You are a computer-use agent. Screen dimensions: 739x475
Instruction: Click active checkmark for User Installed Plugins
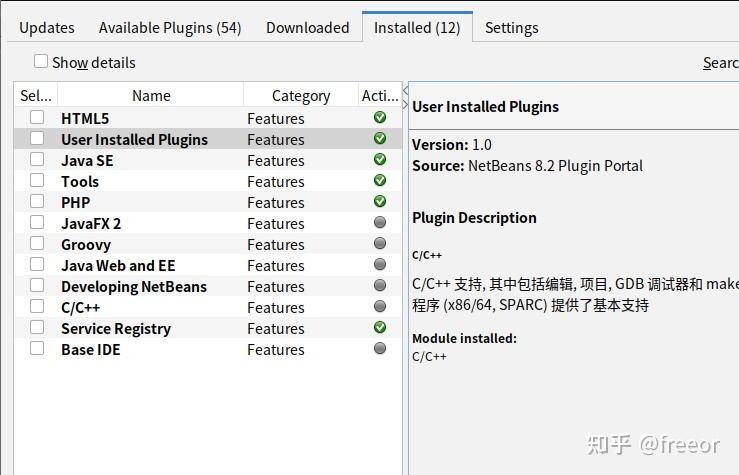tap(380, 138)
